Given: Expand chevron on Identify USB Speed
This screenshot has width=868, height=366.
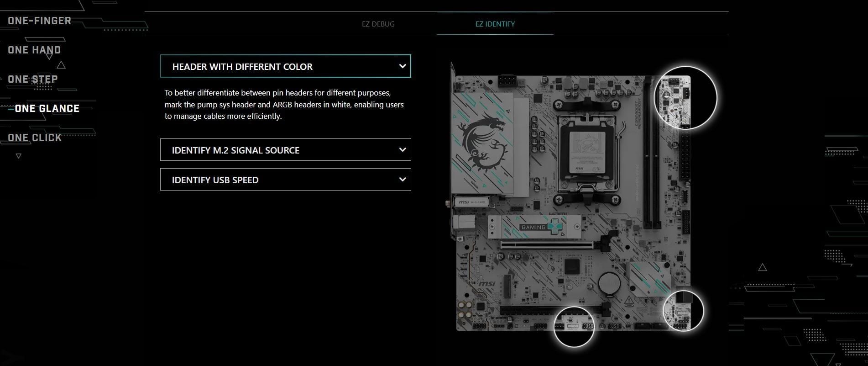Looking at the screenshot, I should pos(402,180).
